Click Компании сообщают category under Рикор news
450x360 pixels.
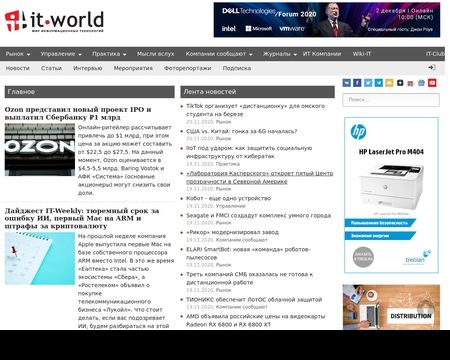click(x=241, y=240)
